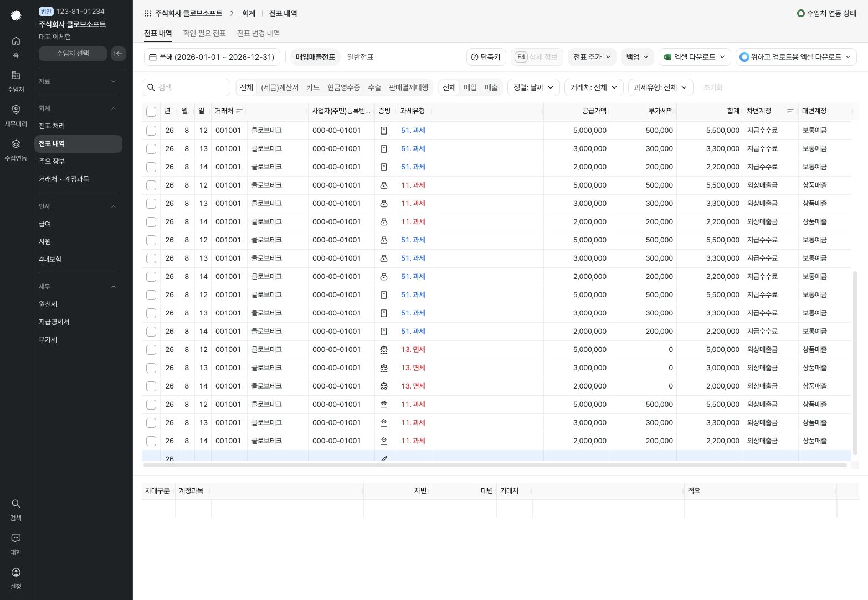
Task: Check the last row with 2,200,000 상품매출
Action: (x=151, y=441)
